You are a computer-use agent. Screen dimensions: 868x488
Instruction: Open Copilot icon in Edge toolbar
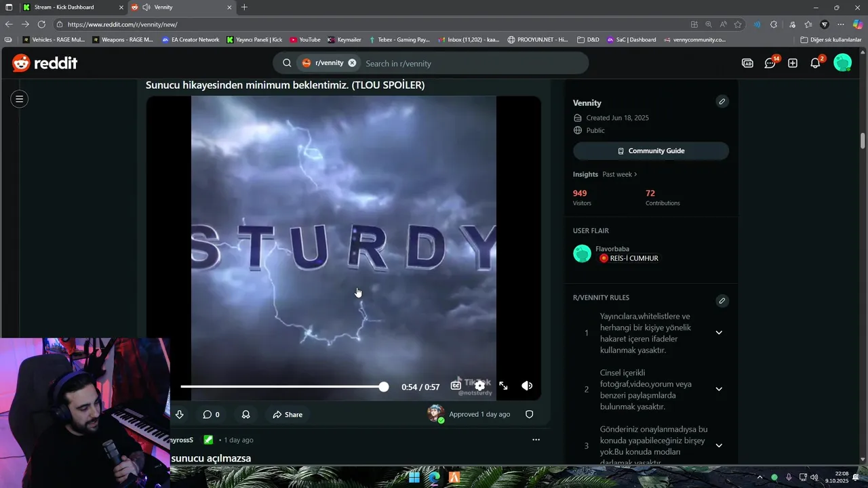click(x=857, y=24)
